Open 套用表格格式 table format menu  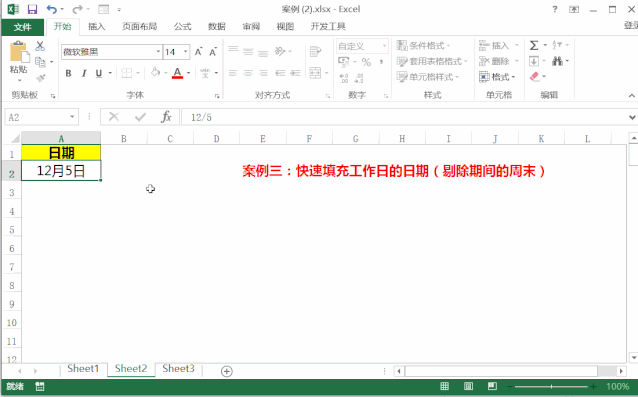tap(432, 61)
